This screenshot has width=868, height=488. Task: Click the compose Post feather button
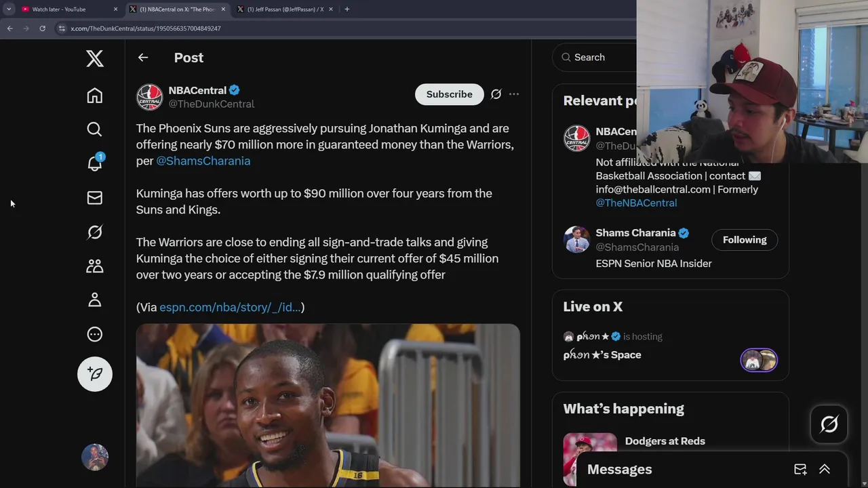coord(95,374)
